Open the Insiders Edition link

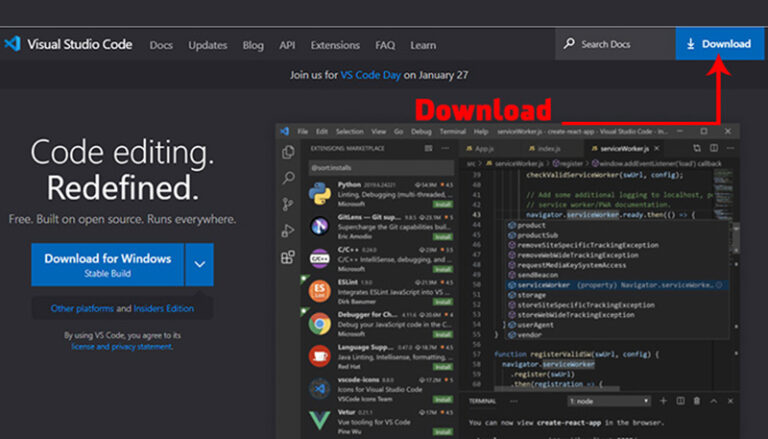pos(164,308)
